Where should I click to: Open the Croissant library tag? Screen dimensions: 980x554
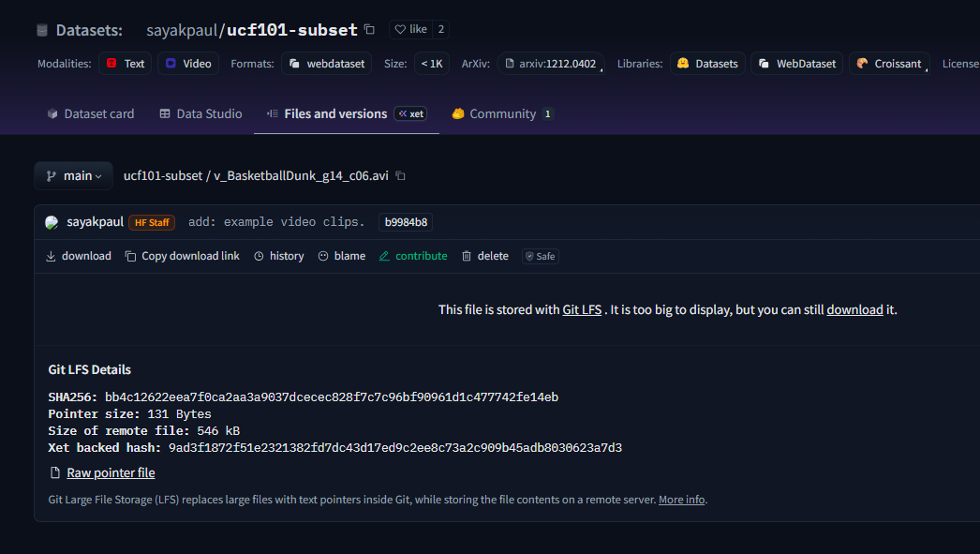[889, 64]
